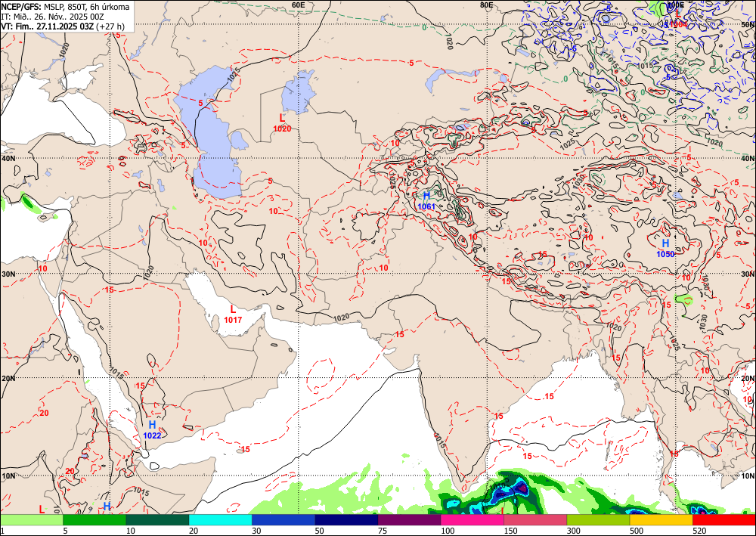The width and height of the screenshot is (756, 536).
Task: Click the legend tick value 300
Action: pyautogui.click(x=575, y=531)
